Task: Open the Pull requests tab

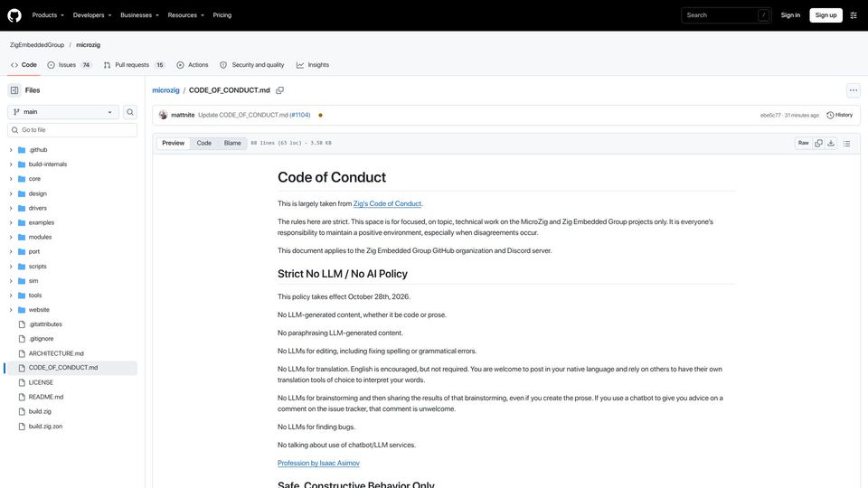Action: click(x=134, y=65)
